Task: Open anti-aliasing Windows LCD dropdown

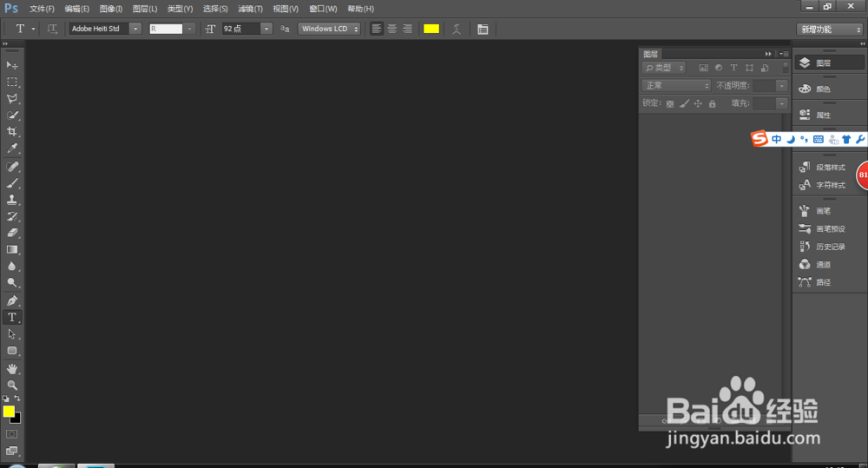Action: point(329,29)
